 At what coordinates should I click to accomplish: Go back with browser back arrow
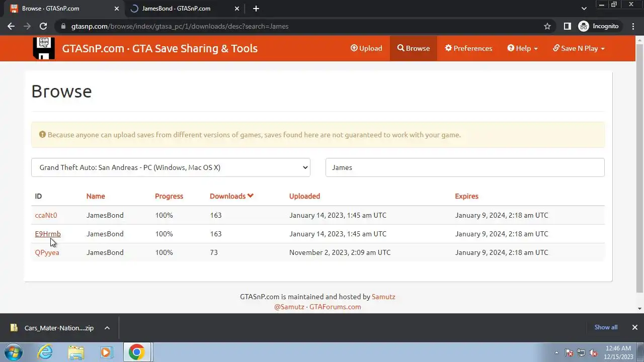pos(11,26)
